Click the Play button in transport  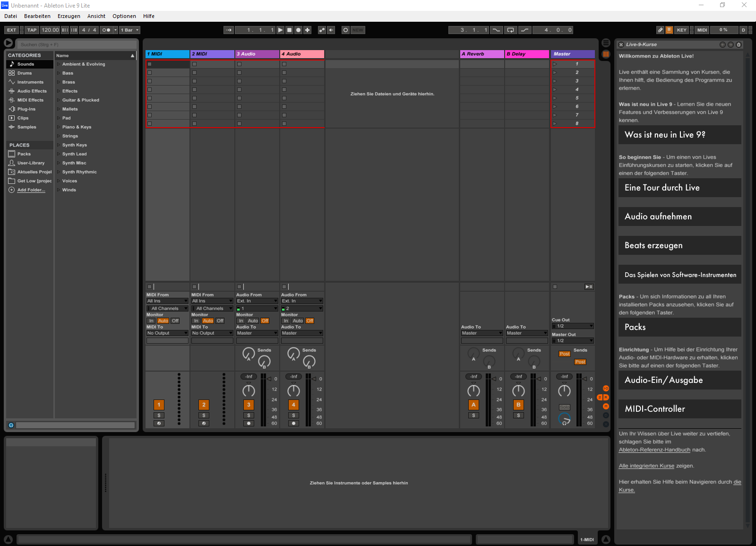(280, 30)
